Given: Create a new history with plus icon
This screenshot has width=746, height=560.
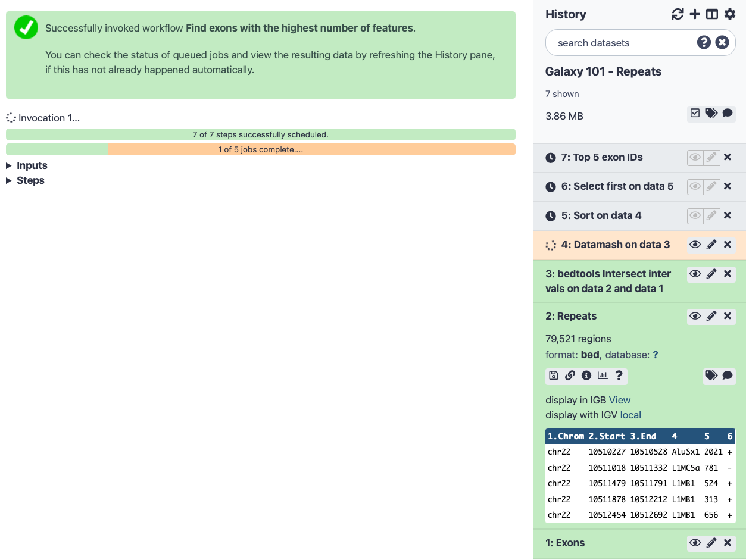Looking at the screenshot, I should pos(695,14).
